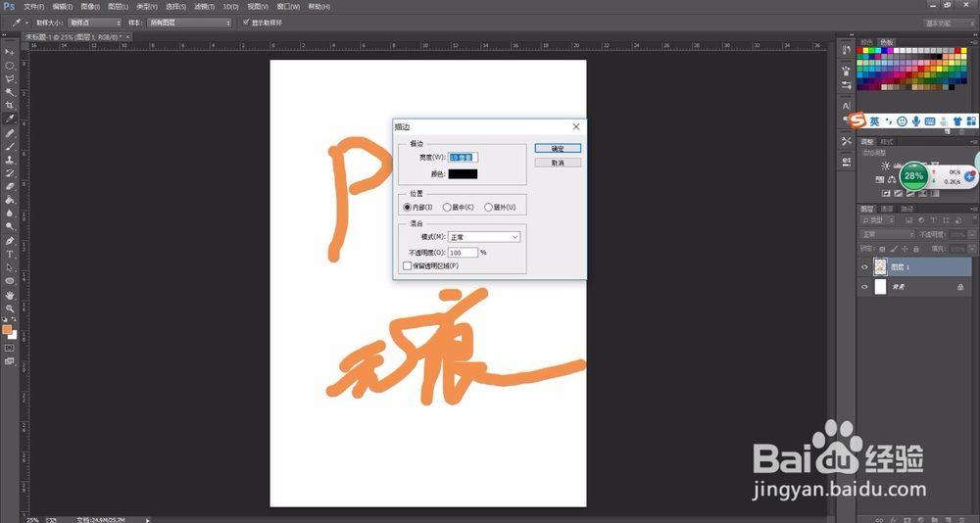Viewport: 980px width, 523px height.
Task: Hide 图层 1 layer visibility
Action: click(864, 266)
